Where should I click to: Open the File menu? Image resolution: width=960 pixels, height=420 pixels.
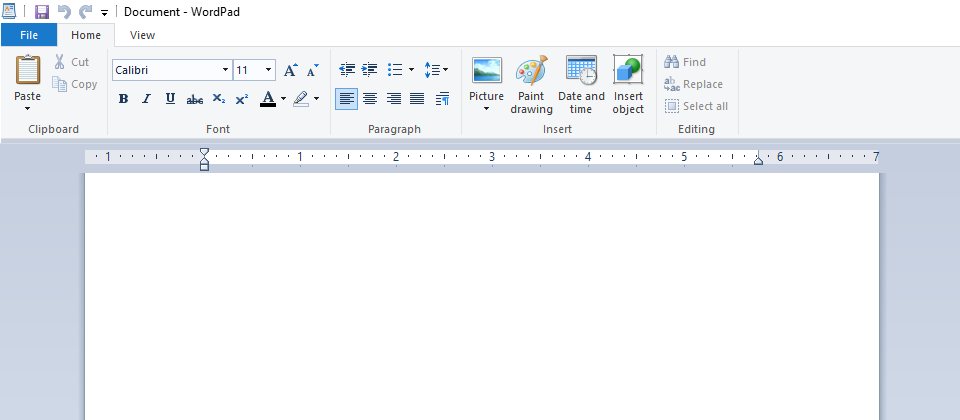(x=29, y=35)
